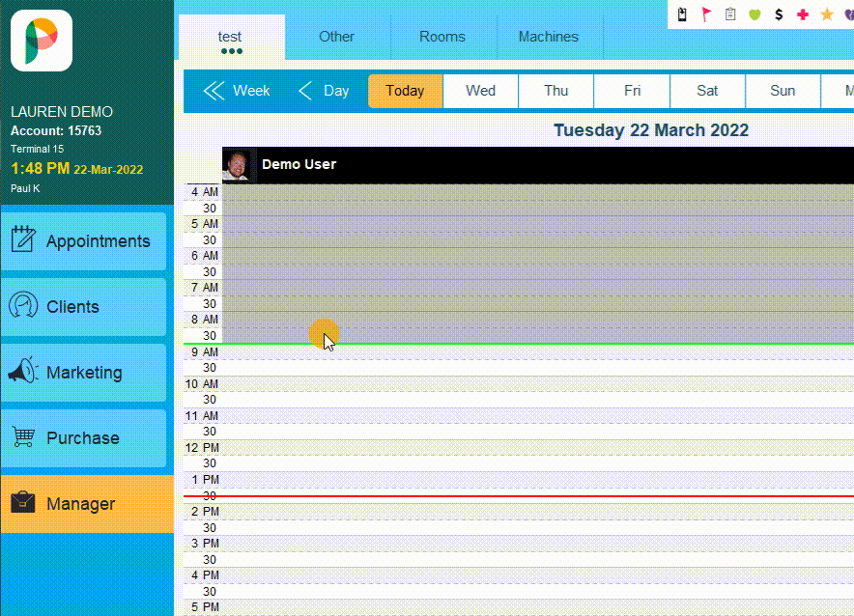
Task: Go back one day with Day arrow
Action: click(324, 91)
